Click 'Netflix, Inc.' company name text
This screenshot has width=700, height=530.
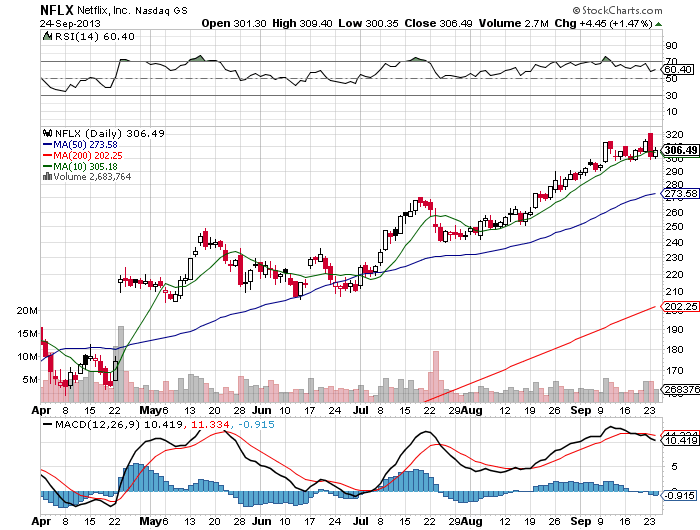[105, 10]
